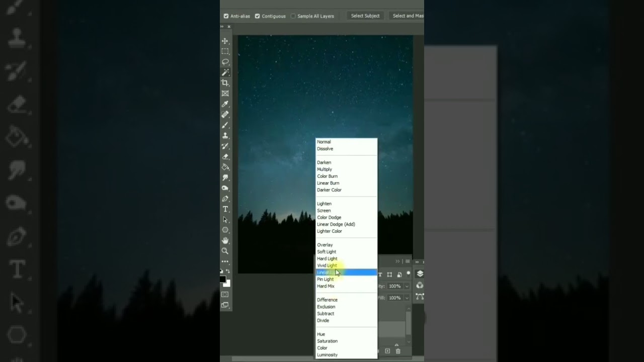
Task: Select the Clone Stamp tool
Action: coord(225,136)
